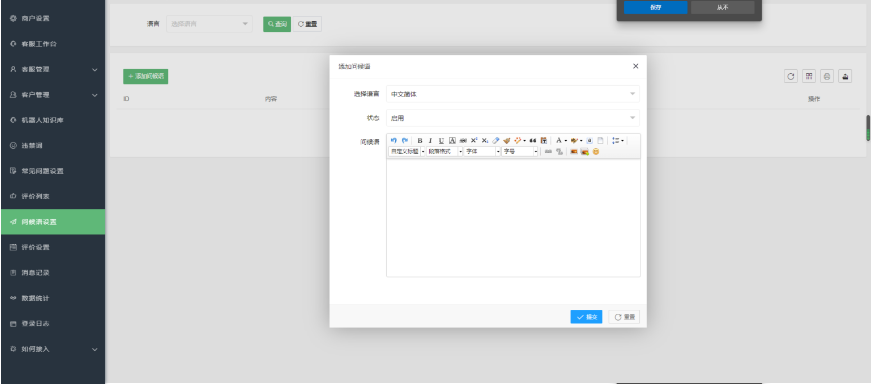The width and height of the screenshot is (877, 384).
Task: Clear document with the blank page icon
Action: click(600, 140)
